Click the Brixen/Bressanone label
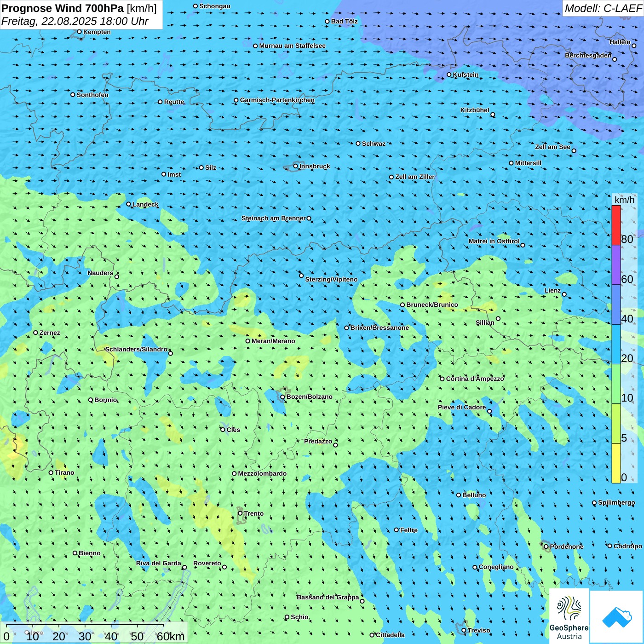644x644 pixels. coord(379,328)
